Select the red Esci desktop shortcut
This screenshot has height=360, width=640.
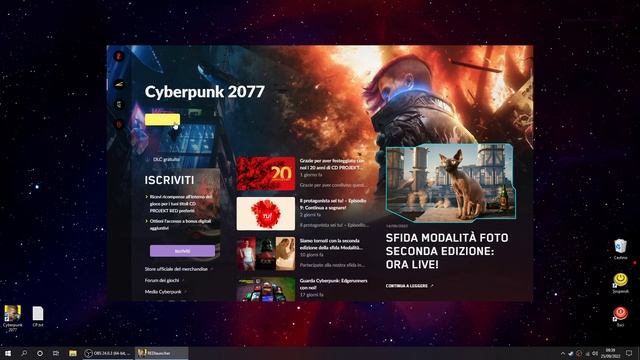[620, 317]
